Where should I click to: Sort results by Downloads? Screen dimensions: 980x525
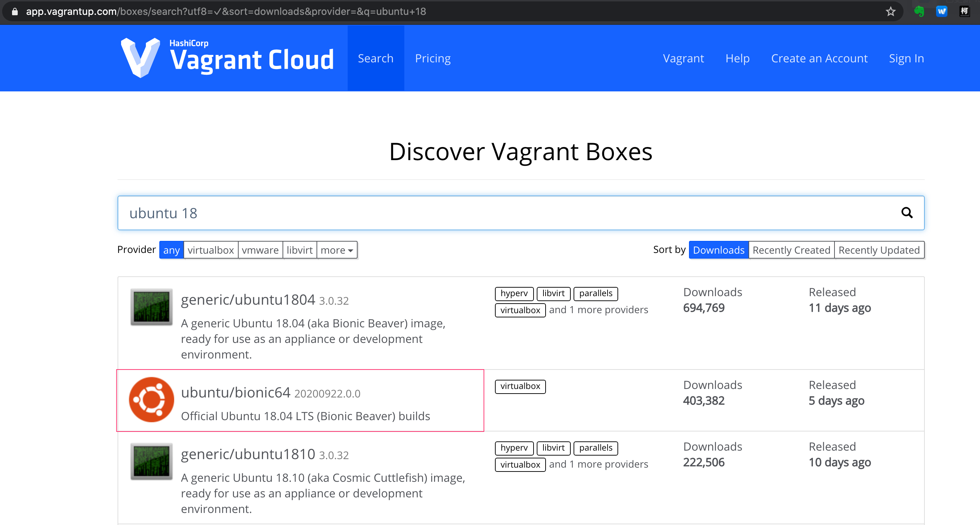pyautogui.click(x=719, y=250)
